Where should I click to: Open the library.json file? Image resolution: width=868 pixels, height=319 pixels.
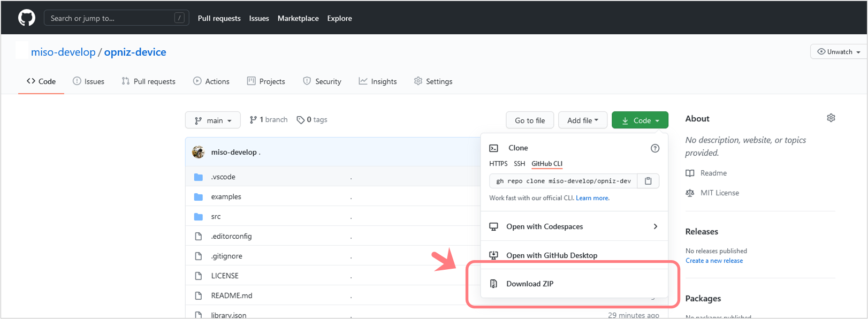click(229, 315)
